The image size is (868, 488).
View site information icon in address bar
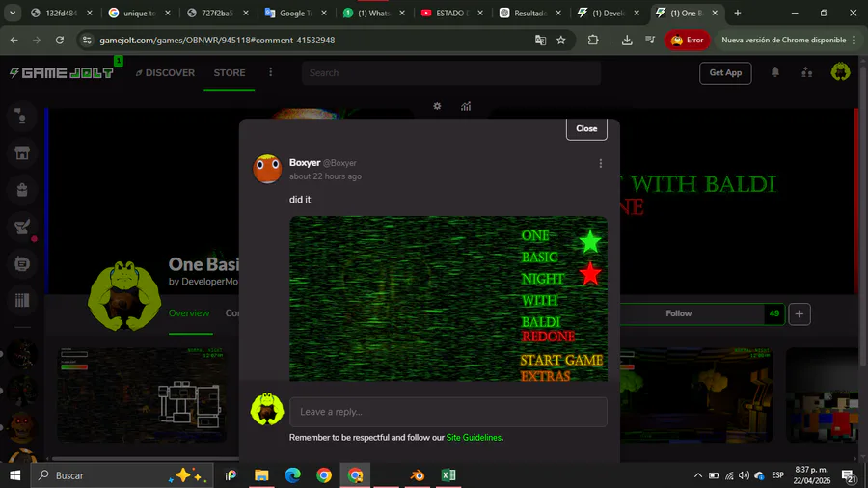[87, 40]
